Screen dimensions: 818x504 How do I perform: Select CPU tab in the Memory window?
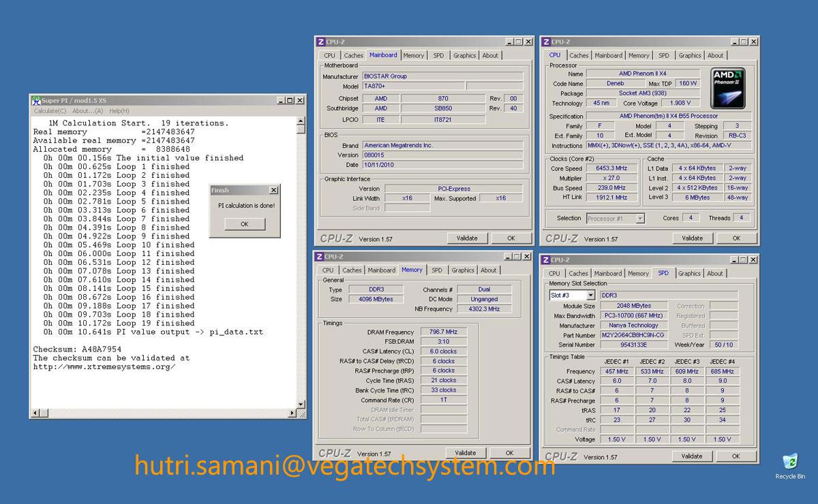[328, 270]
